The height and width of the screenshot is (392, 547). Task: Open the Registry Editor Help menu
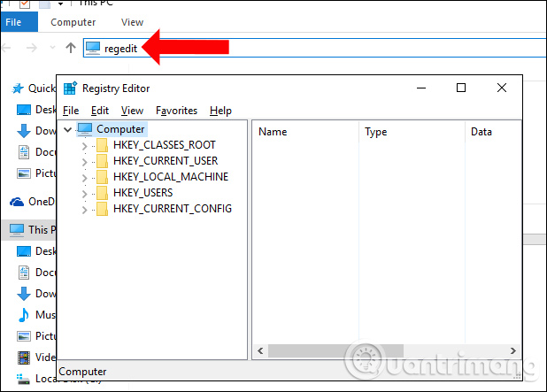click(x=220, y=111)
